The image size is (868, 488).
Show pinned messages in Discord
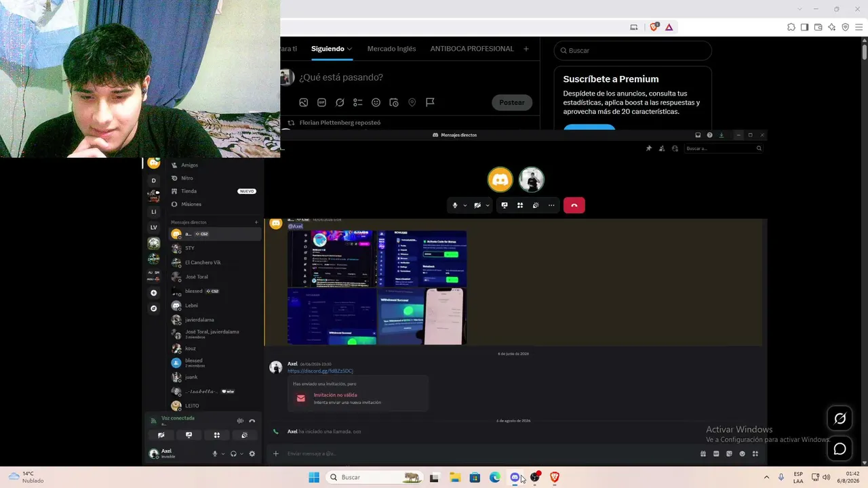649,148
